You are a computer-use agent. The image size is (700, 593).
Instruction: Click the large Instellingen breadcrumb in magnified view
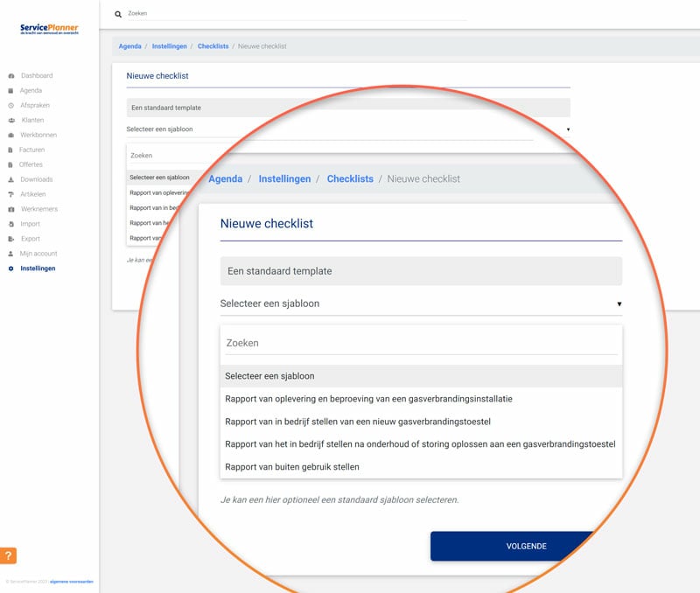tap(285, 179)
